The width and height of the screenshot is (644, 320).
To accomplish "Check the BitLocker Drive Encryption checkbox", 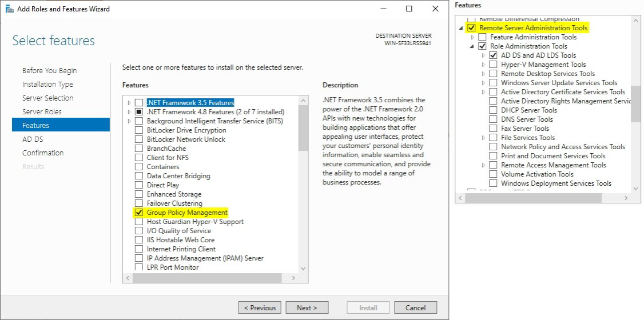I will click(138, 130).
